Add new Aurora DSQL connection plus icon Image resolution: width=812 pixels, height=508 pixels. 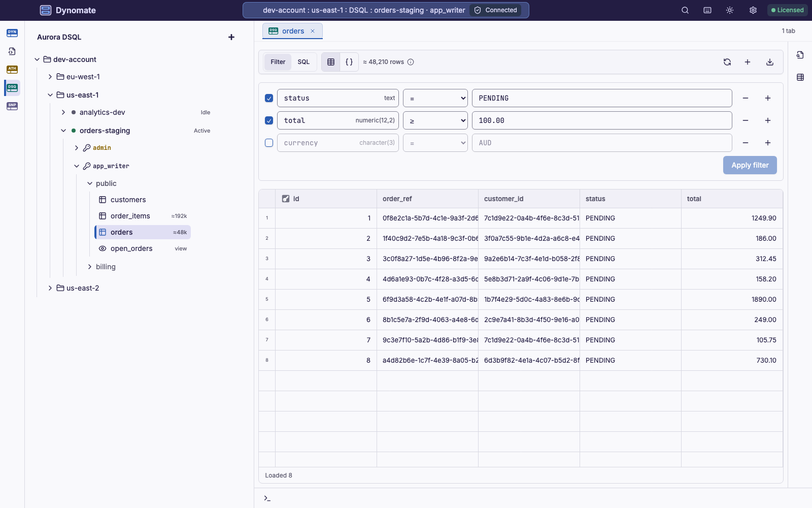click(231, 37)
